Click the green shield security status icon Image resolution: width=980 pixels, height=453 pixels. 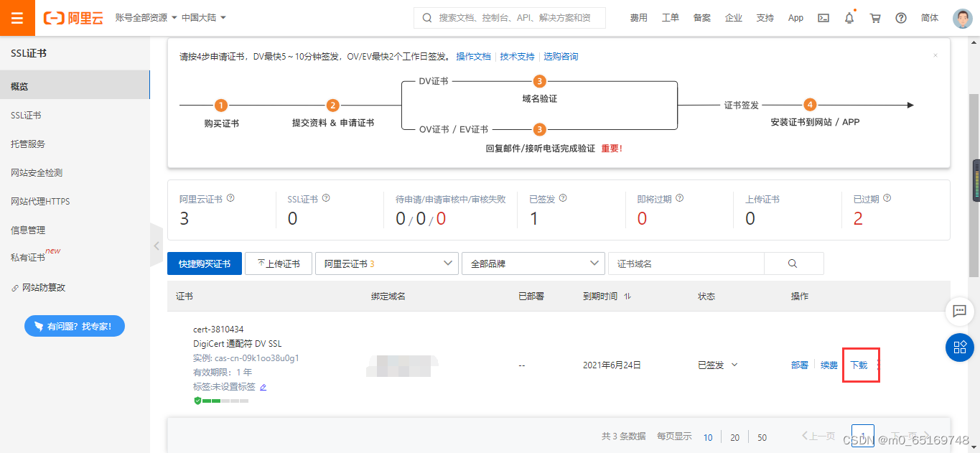(197, 400)
